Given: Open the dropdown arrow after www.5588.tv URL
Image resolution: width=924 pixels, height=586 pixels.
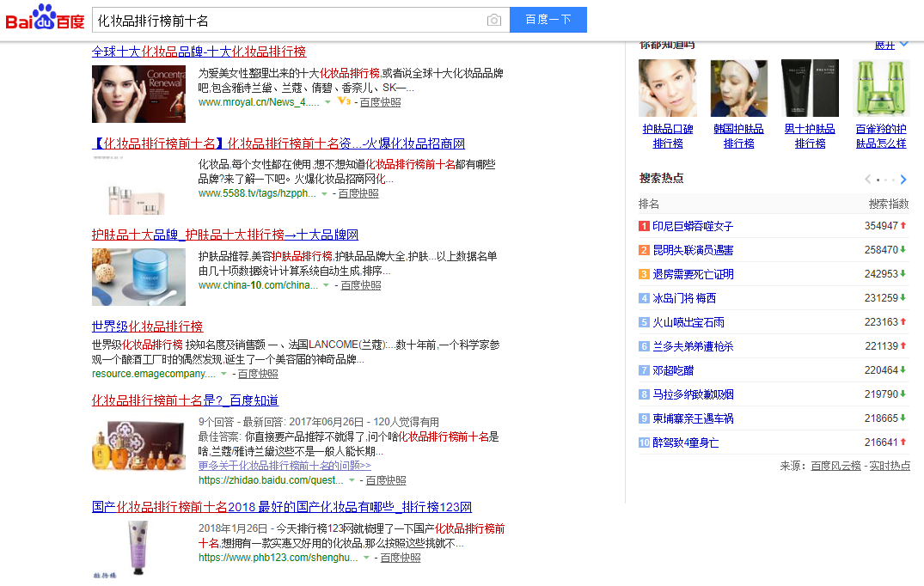Looking at the screenshot, I should point(324,194).
